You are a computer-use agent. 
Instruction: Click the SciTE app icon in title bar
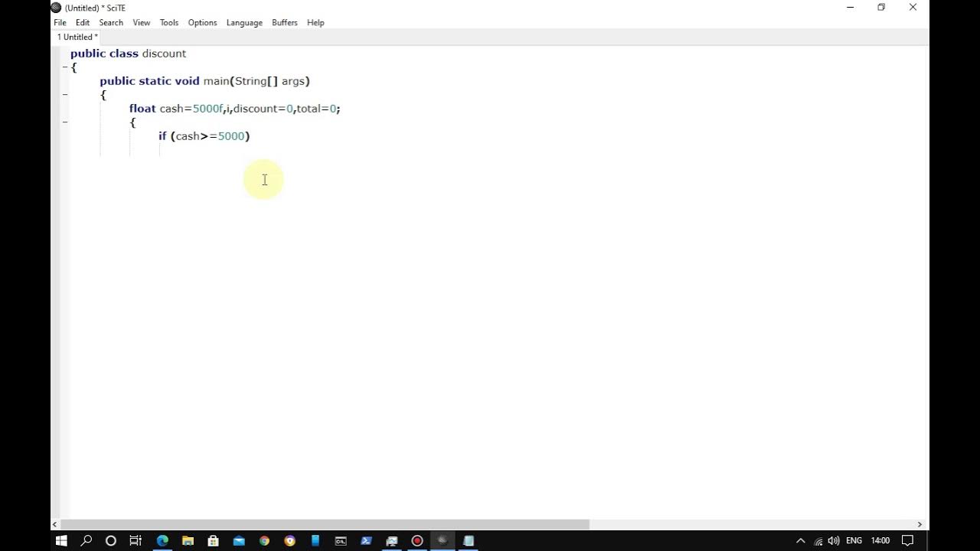(56, 8)
